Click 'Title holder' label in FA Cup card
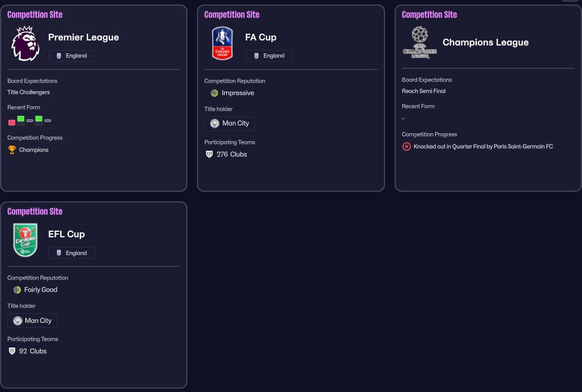This screenshot has width=582, height=392. [x=218, y=109]
